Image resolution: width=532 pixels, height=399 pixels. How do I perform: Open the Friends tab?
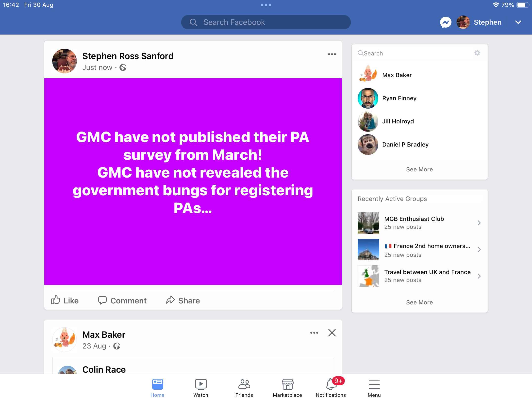[x=244, y=388]
